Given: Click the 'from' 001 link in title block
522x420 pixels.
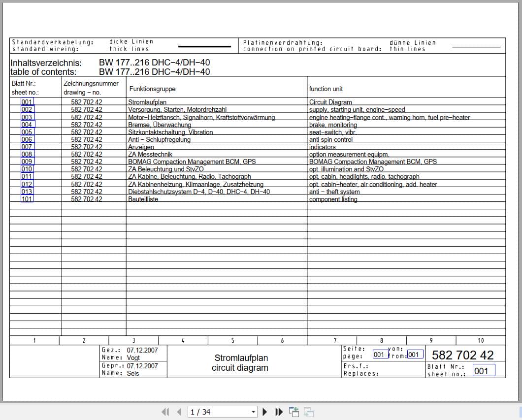Looking at the screenshot, I should click(416, 355).
